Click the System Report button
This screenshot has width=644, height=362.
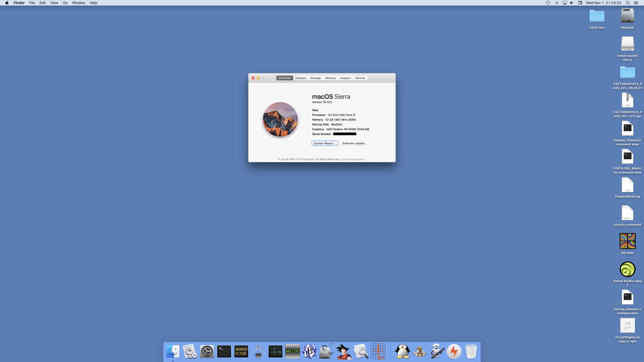coord(325,143)
